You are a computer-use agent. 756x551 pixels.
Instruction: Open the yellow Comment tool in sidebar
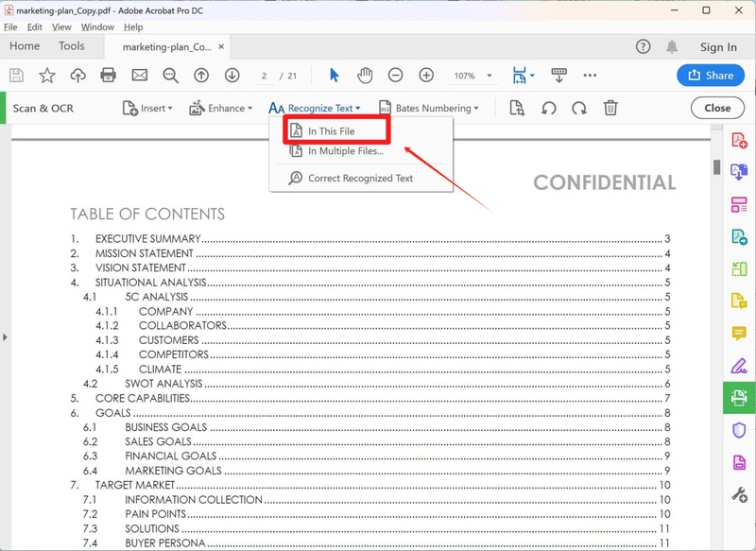pyautogui.click(x=739, y=333)
